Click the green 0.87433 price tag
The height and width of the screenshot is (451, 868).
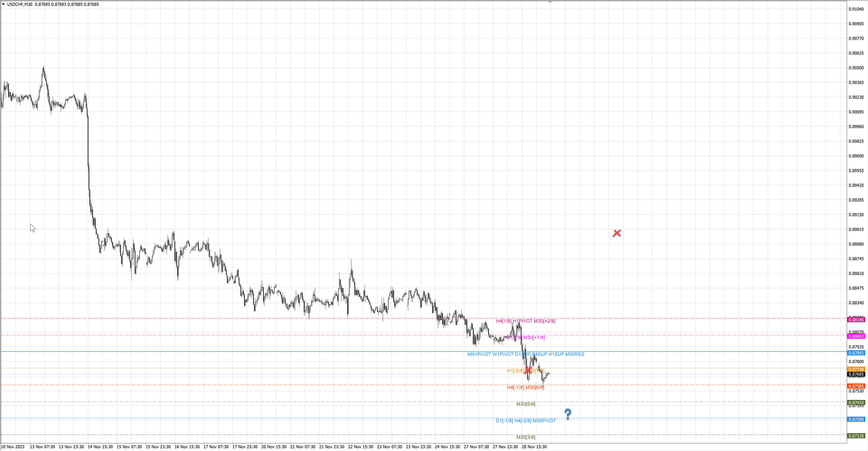[x=856, y=402]
